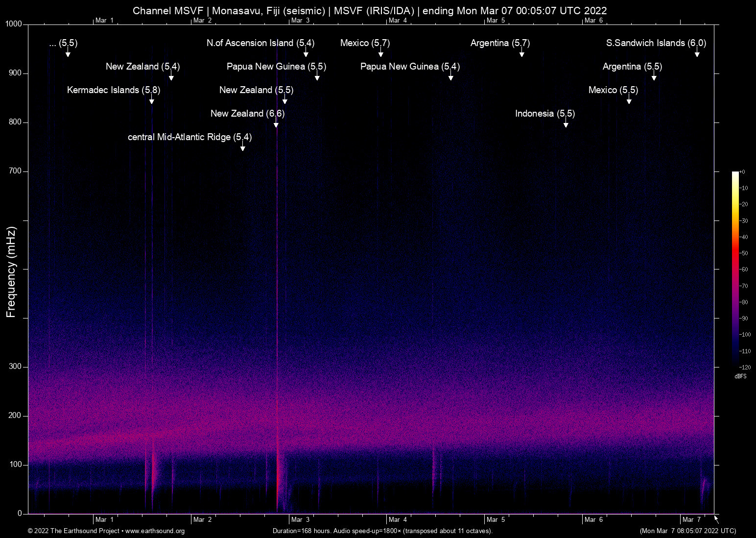Select the Papua New Guinea (5.5) annotation

tap(276, 67)
